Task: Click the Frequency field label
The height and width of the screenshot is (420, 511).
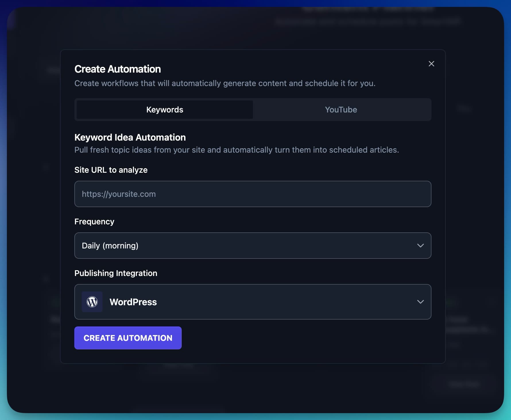Action: click(94, 221)
